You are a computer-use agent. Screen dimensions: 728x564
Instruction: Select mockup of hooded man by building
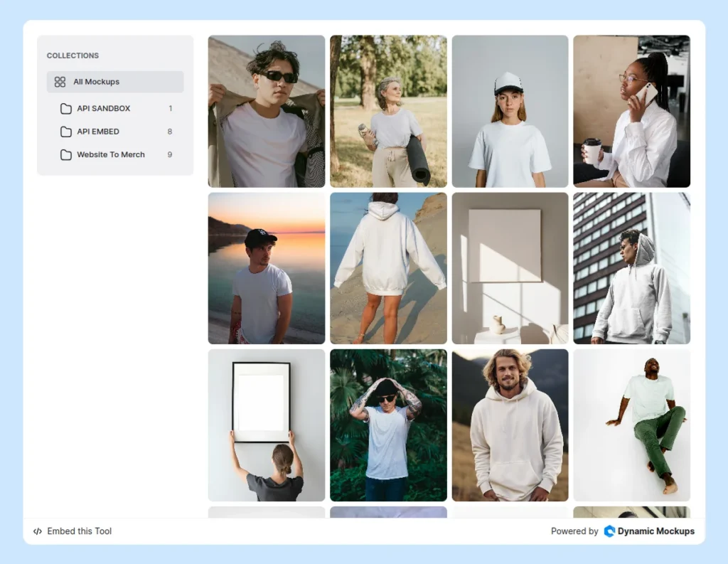click(x=631, y=269)
